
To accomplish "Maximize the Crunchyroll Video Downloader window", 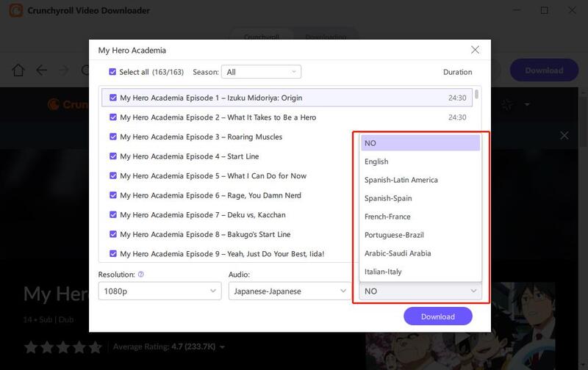I will tap(544, 10).
